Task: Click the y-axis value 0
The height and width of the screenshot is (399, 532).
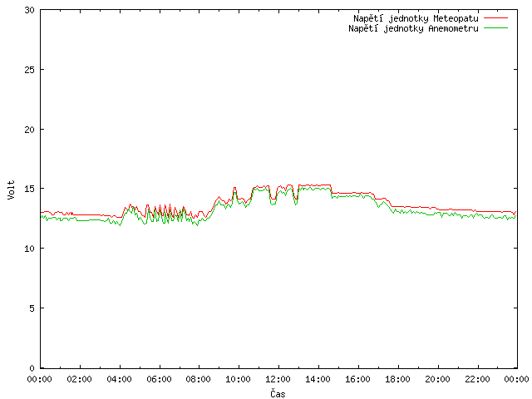Action: click(32, 368)
